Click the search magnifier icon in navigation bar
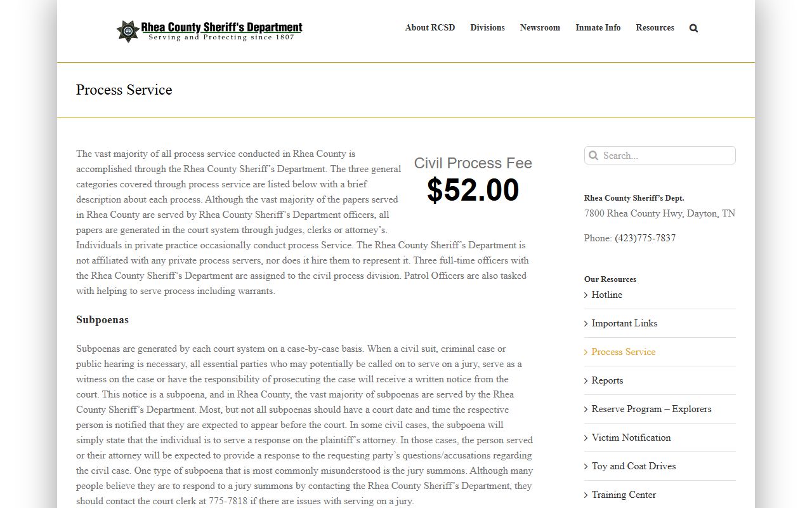812x508 pixels. tap(693, 28)
